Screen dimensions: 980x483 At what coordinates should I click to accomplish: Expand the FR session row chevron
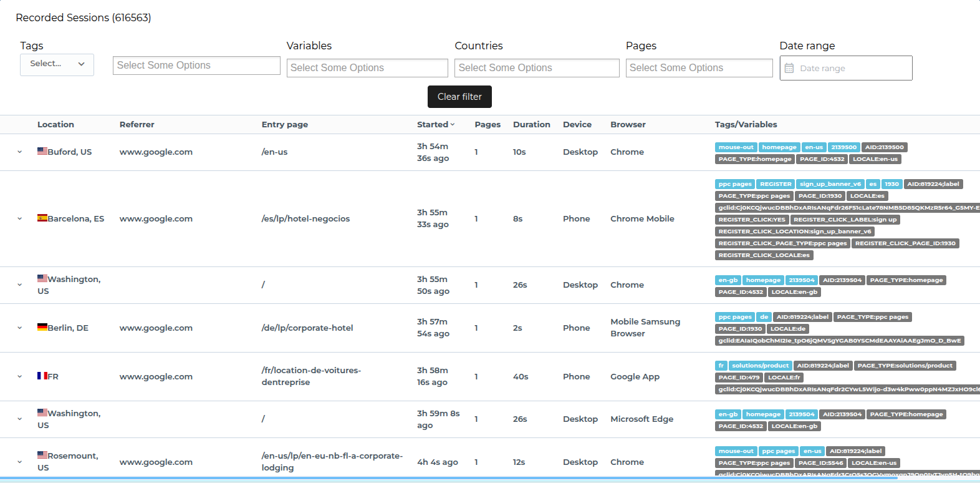(x=19, y=376)
